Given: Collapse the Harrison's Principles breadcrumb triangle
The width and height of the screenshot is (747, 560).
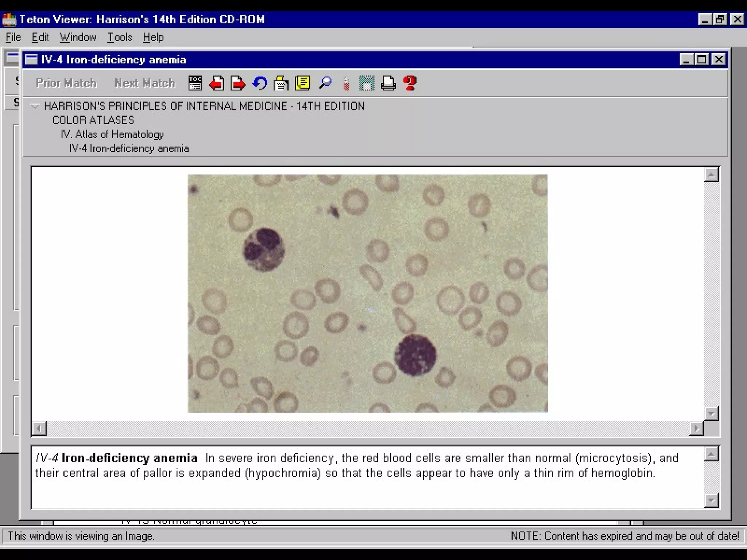Looking at the screenshot, I should [35, 106].
